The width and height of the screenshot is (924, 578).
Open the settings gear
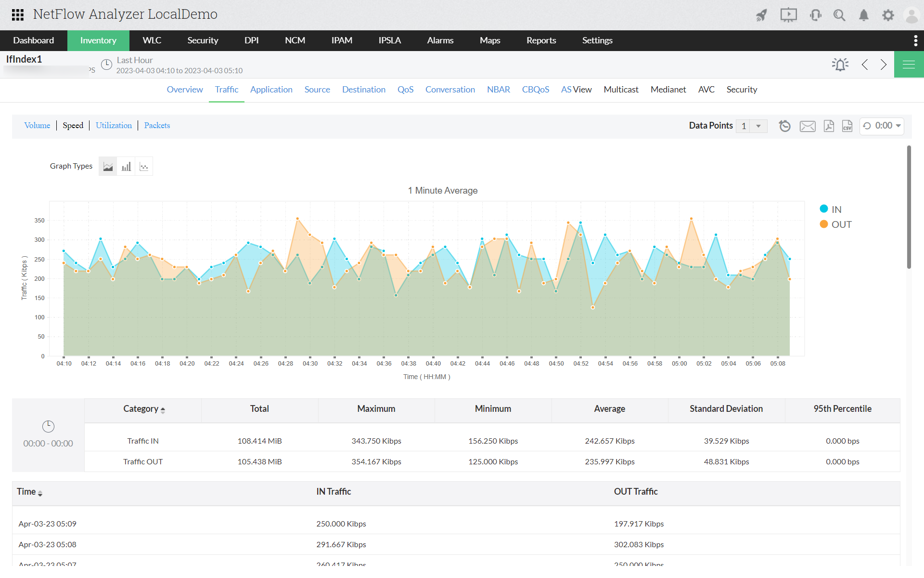[x=888, y=15]
